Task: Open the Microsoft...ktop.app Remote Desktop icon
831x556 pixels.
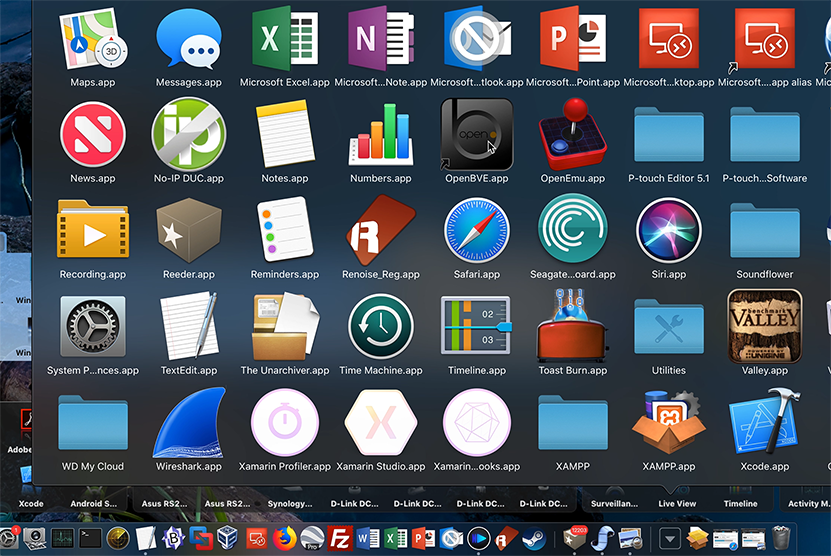Action: coord(668,38)
